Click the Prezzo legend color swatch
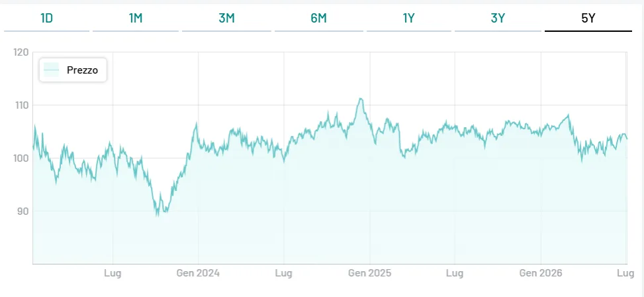The height and width of the screenshot is (297, 644). [52, 70]
